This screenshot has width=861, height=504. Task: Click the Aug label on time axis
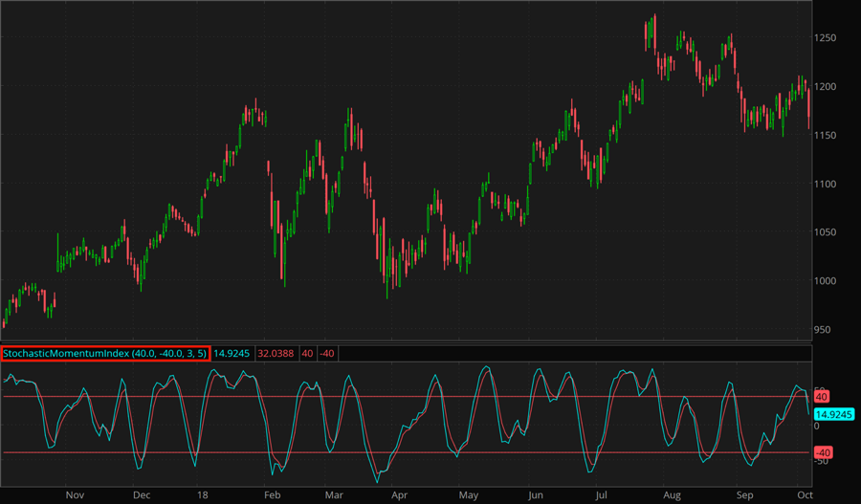coord(673,495)
